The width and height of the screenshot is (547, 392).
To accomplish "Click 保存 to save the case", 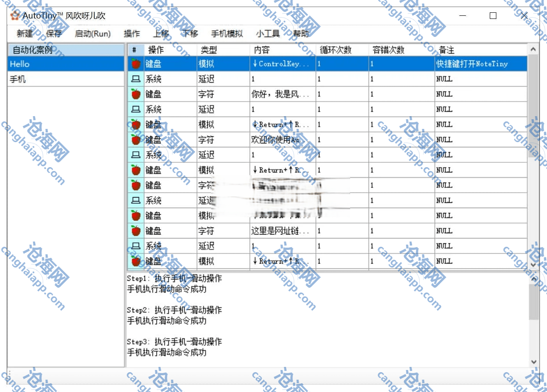I will (x=54, y=33).
